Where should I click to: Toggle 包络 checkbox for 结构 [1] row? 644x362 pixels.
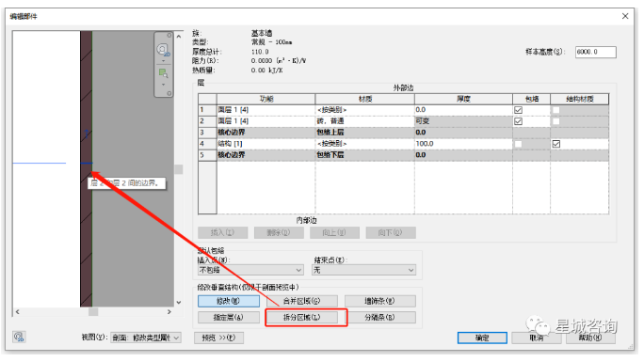point(519,144)
